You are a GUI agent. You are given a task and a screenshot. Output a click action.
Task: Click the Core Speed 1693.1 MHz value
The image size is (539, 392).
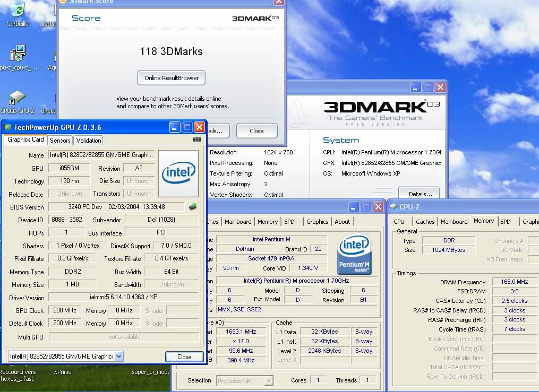(x=241, y=332)
